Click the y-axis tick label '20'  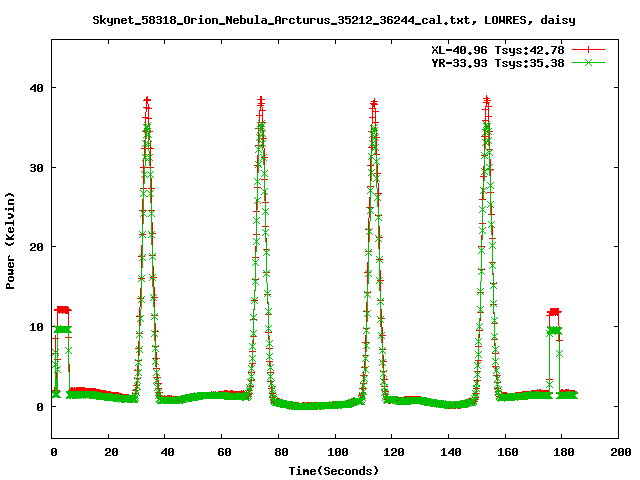pyautogui.click(x=36, y=247)
